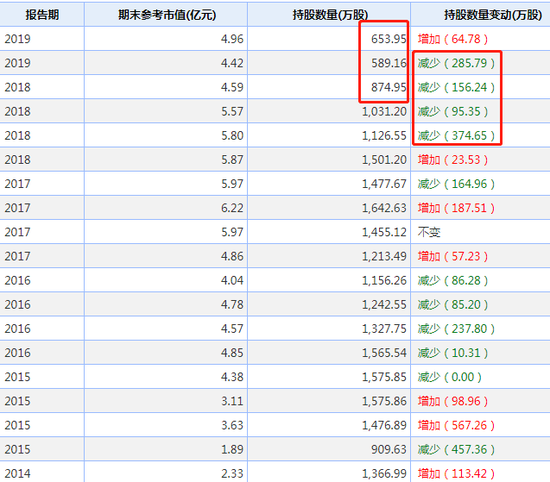Select the change entry 减少 (86.28)
Image resolution: width=550 pixels, height=482 pixels.
pyautogui.click(x=452, y=280)
